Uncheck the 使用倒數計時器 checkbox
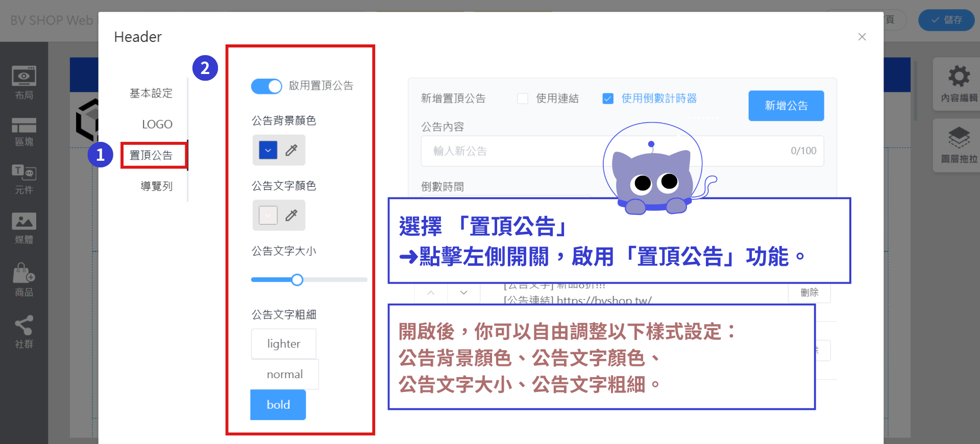Image resolution: width=980 pixels, height=444 pixels. point(608,98)
